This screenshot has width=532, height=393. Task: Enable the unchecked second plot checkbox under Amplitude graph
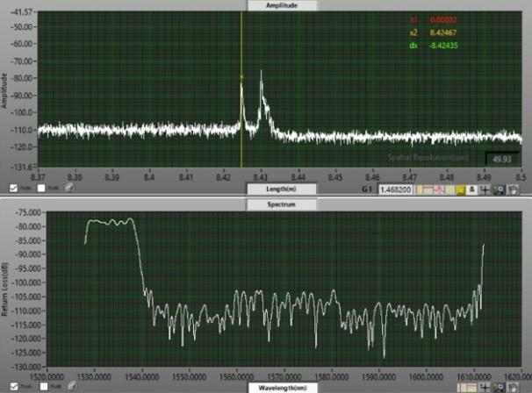coord(41,189)
